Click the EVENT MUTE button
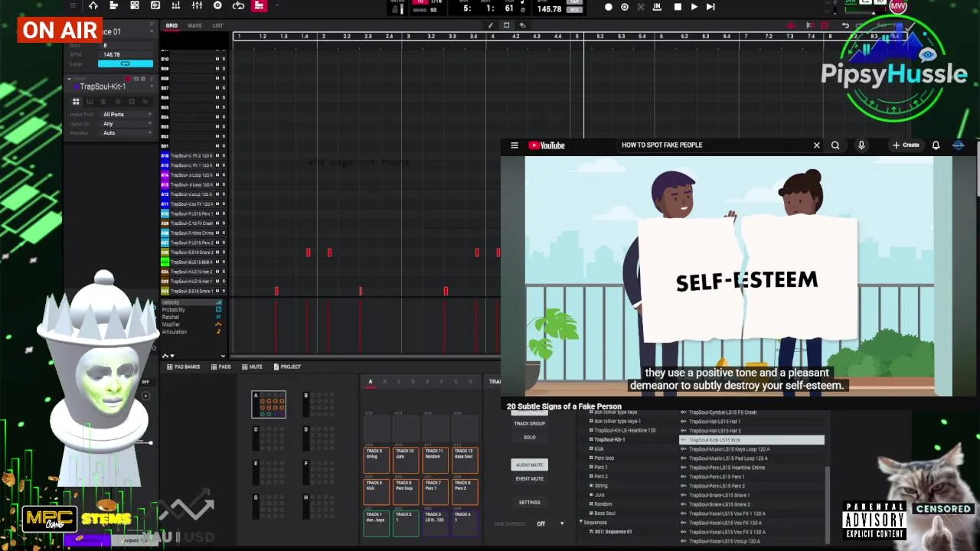980x551 pixels. click(x=529, y=478)
